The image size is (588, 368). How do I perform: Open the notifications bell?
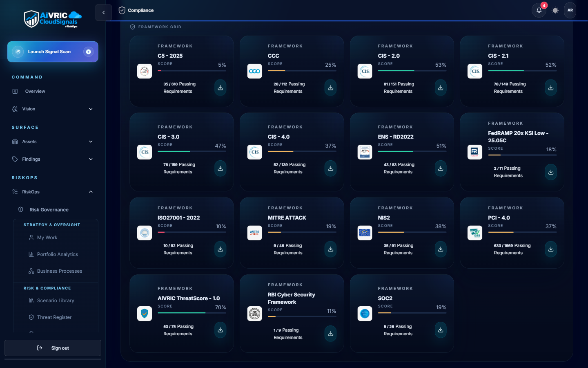(539, 10)
